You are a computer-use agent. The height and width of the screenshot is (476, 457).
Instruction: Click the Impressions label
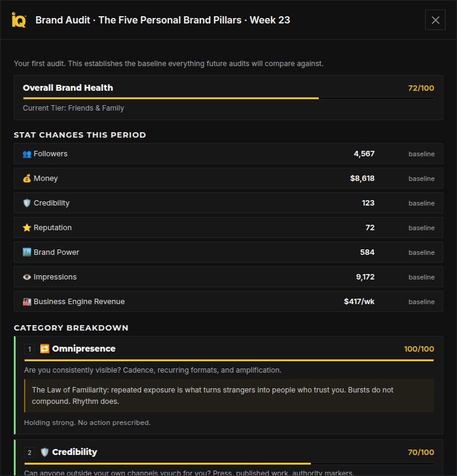click(x=55, y=277)
